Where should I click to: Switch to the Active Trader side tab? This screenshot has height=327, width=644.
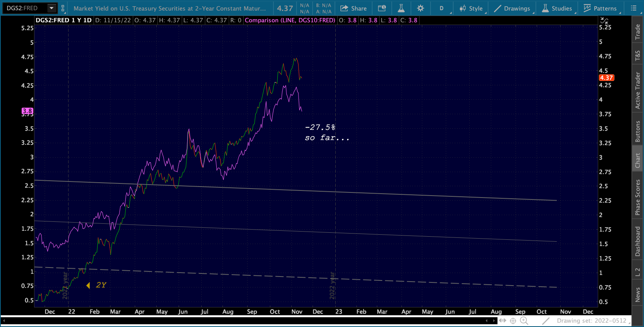pos(638,90)
